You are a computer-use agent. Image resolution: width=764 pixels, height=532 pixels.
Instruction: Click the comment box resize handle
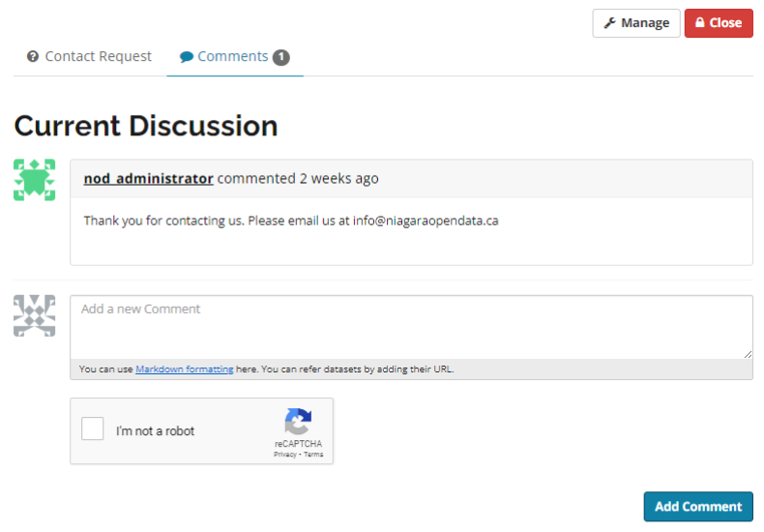(x=748, y=354)
